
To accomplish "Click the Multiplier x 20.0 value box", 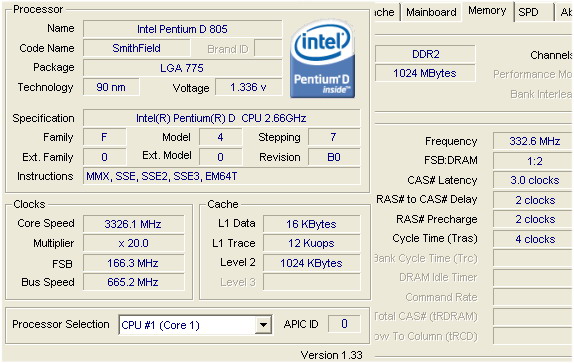I will tap(133, 243).
